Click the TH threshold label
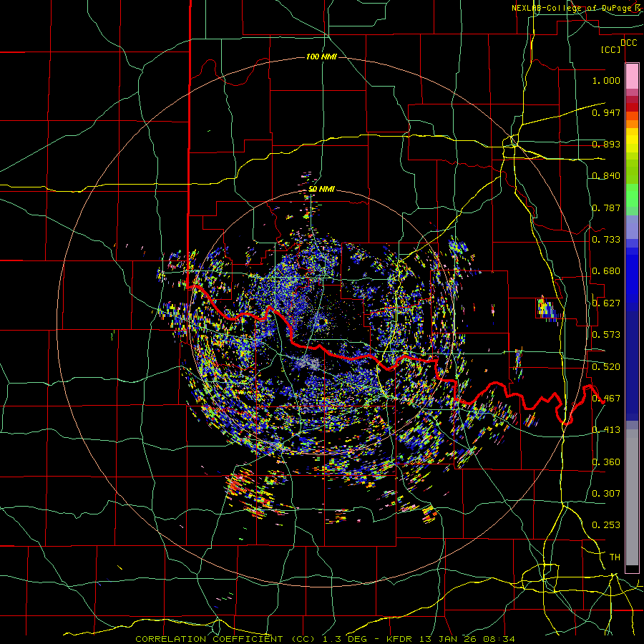The image size is (644, 644). [x=615, y=557]
